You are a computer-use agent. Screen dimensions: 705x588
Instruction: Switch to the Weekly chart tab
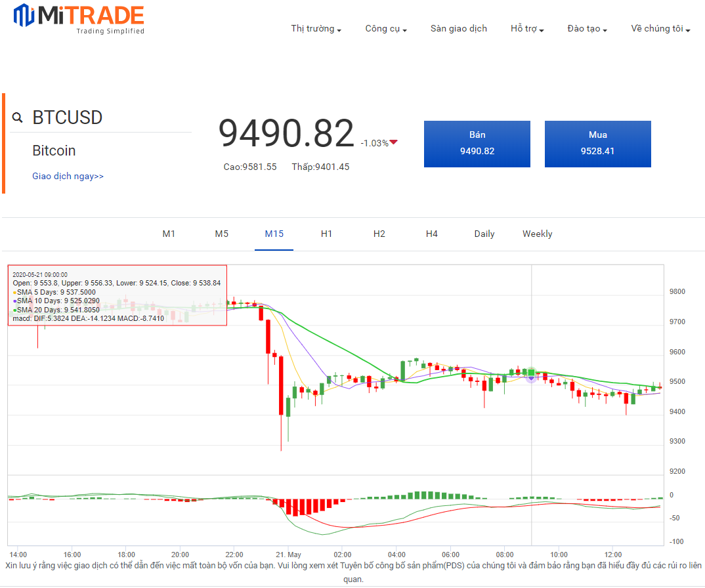coord(537,234)
